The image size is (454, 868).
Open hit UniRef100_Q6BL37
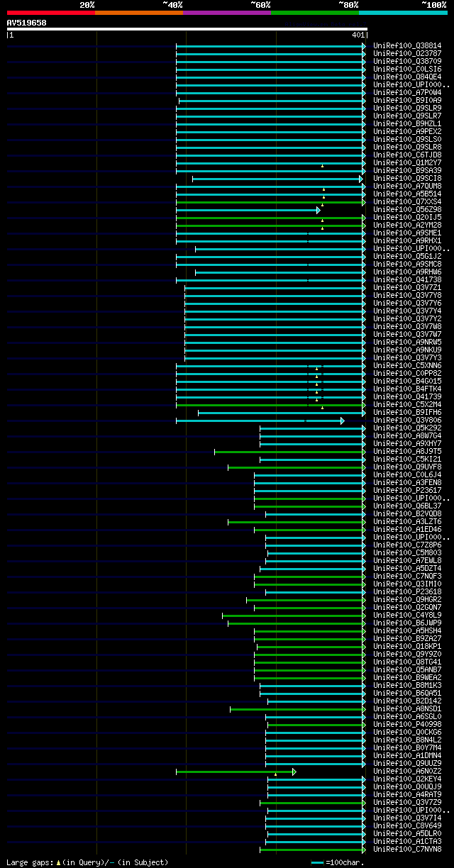point(407,506)
